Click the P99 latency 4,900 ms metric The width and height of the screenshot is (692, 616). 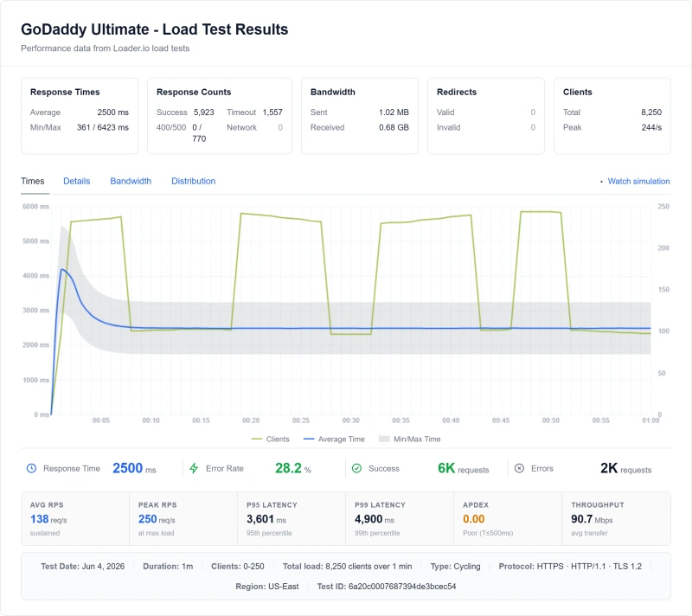375,519
